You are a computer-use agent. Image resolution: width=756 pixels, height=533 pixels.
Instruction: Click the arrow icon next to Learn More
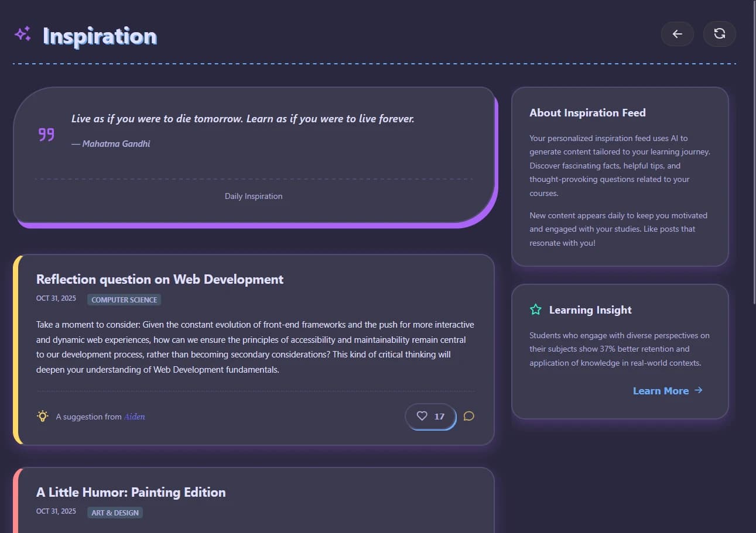pyautogui.click(x=698, y=390)
